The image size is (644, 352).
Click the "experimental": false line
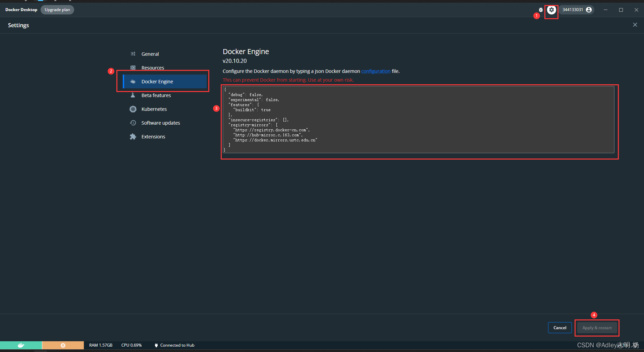point(254,100)
